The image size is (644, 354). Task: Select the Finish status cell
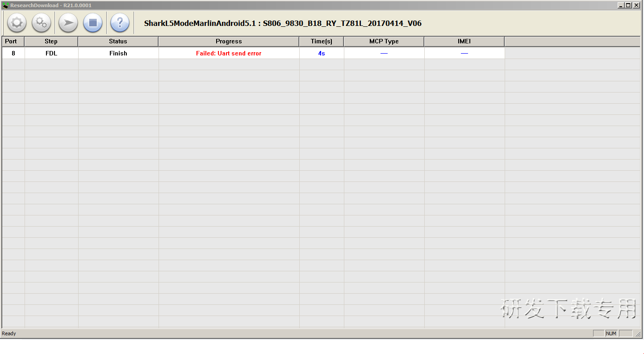[x=118, y=53]
